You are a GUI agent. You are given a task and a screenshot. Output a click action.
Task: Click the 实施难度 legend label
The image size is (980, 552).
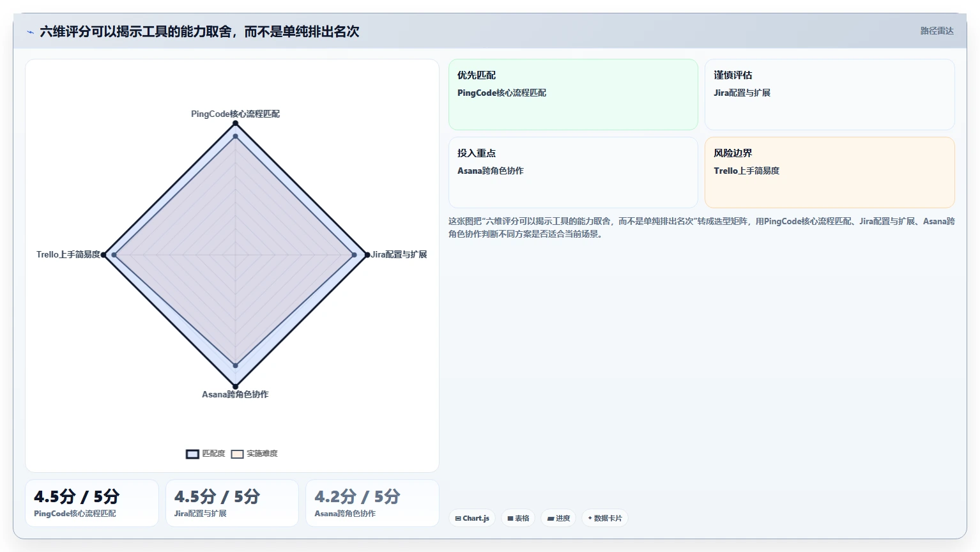[x=262, y=454]
